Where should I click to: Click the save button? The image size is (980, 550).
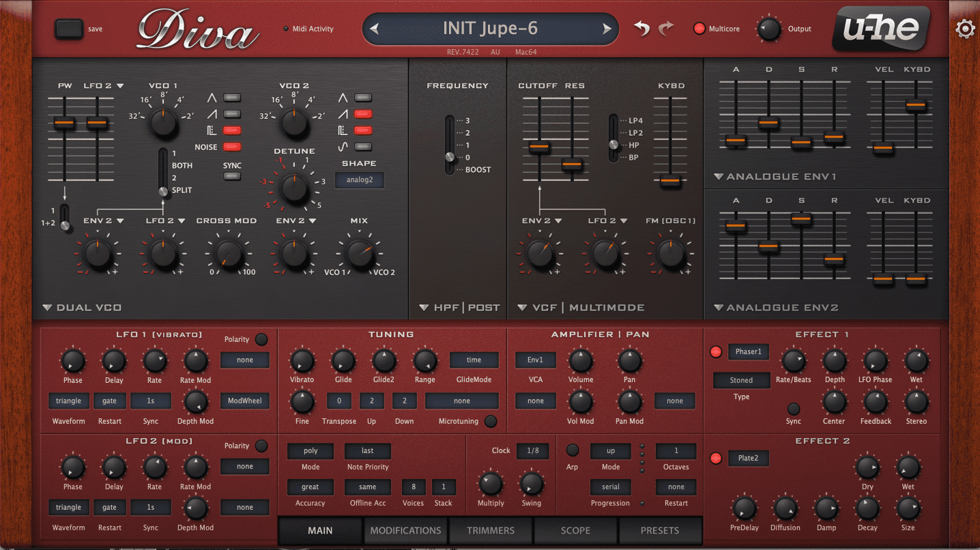click(68, 29)
